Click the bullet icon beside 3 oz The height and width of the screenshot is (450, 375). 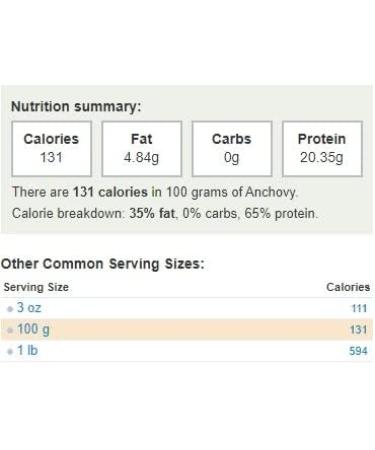(10, 309)
